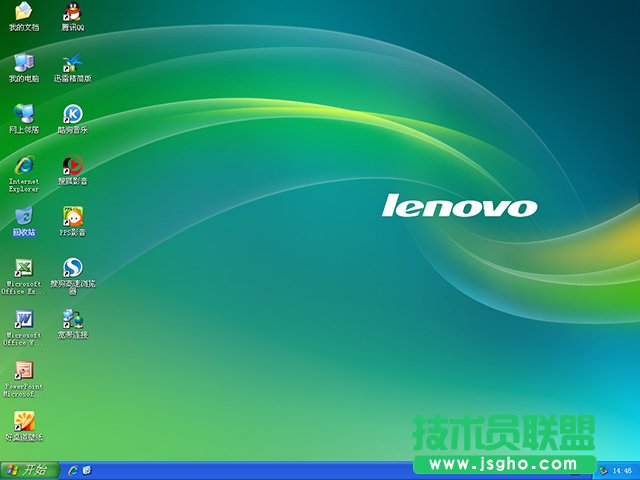
Task: Open the Microsoft Office Excel shortcut
Action: (24, 268)
